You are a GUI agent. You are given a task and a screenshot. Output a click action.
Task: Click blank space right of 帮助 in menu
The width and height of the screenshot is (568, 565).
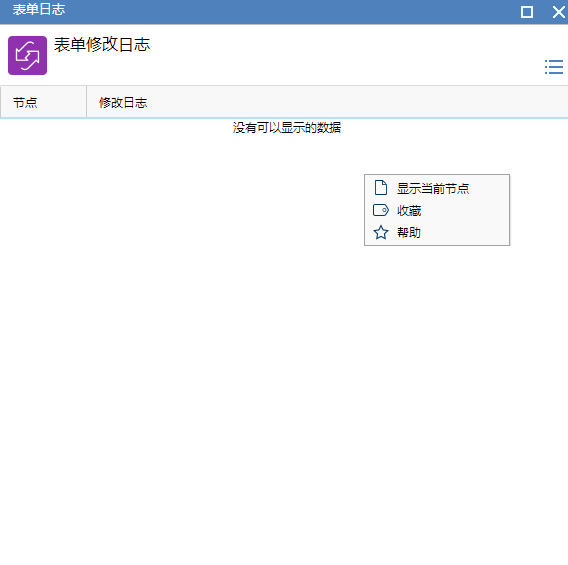click(464, 233)
